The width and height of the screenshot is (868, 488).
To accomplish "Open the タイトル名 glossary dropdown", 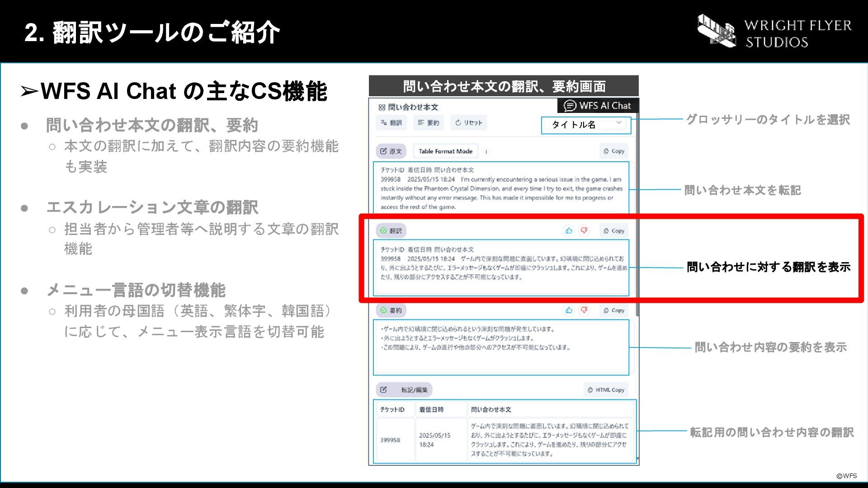I will [586, 125].
